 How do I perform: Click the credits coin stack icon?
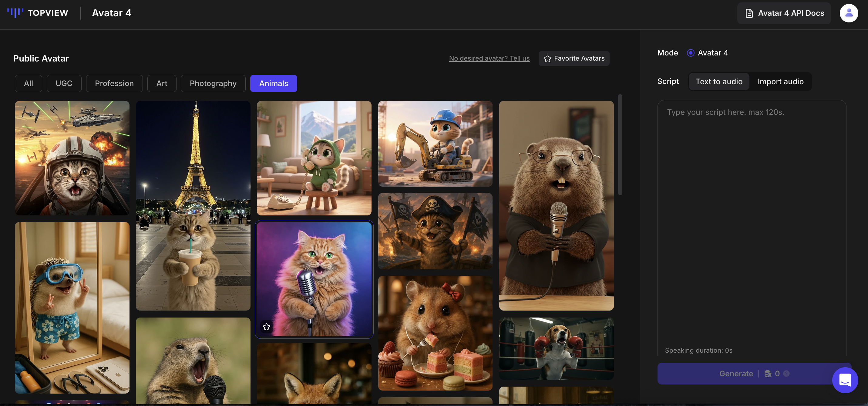point(768,373)
